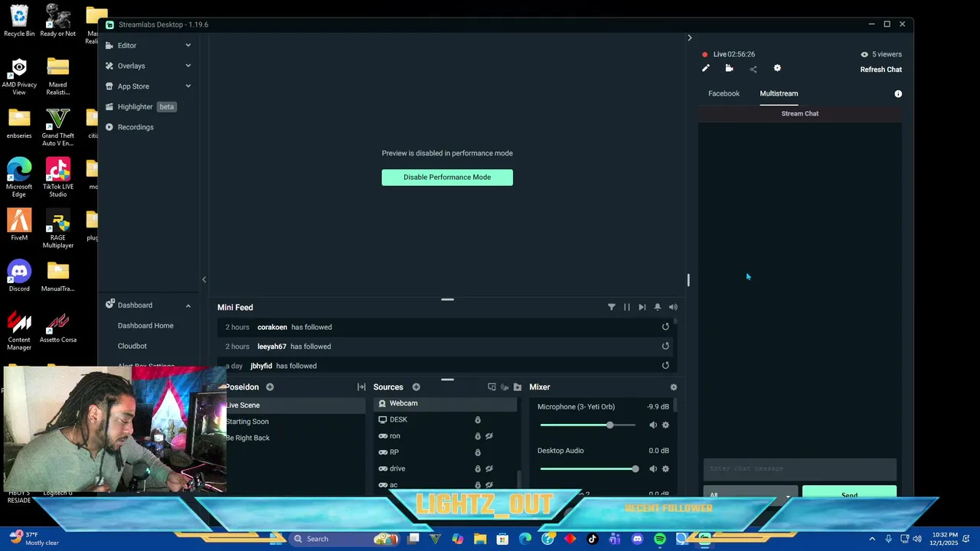Open chat settings gear icon
This screenshot has height=551, width=980.
click(x=777, y=69)
